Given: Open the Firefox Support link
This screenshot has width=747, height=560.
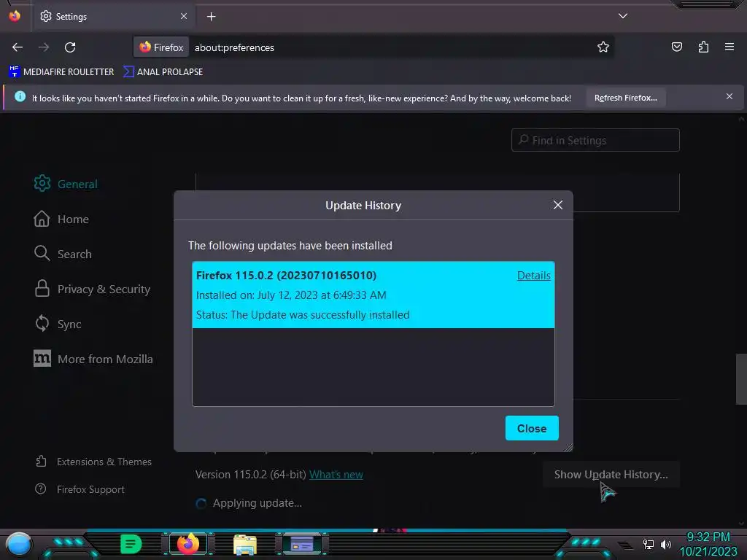Looking at the screenshot, I should [x=80, y=489].
